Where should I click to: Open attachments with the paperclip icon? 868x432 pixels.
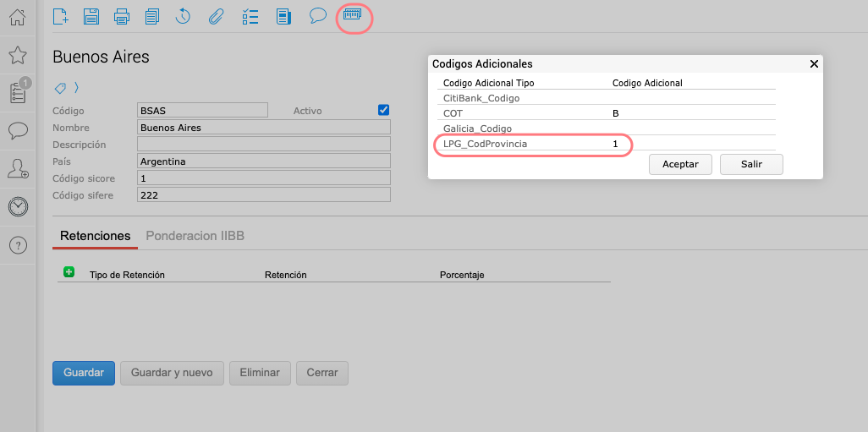pos(216,16)
